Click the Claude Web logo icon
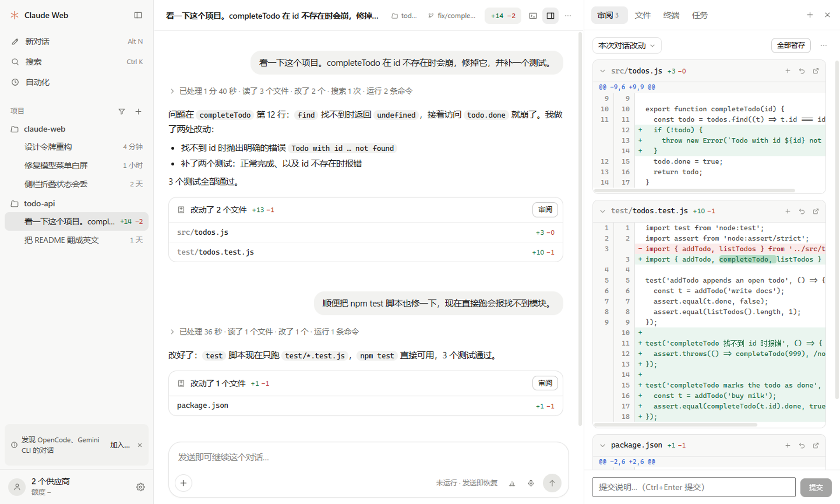 (x=15, y=15)
